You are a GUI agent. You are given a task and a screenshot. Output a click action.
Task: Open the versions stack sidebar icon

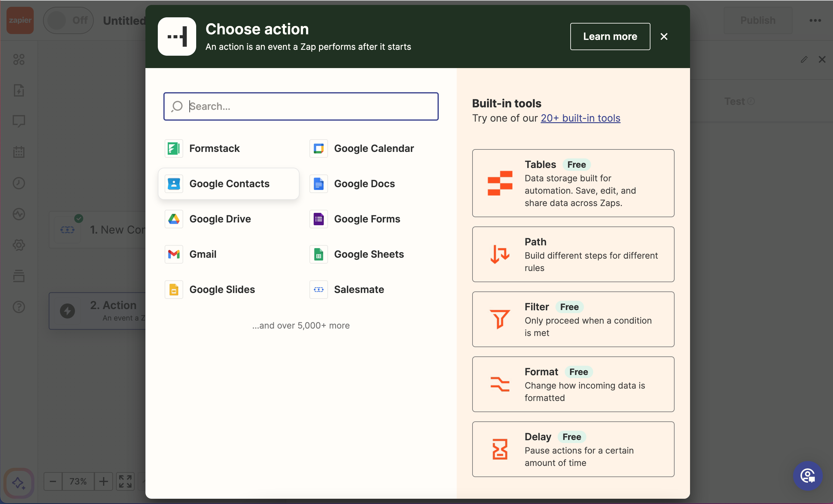click(x=19, y=276)
